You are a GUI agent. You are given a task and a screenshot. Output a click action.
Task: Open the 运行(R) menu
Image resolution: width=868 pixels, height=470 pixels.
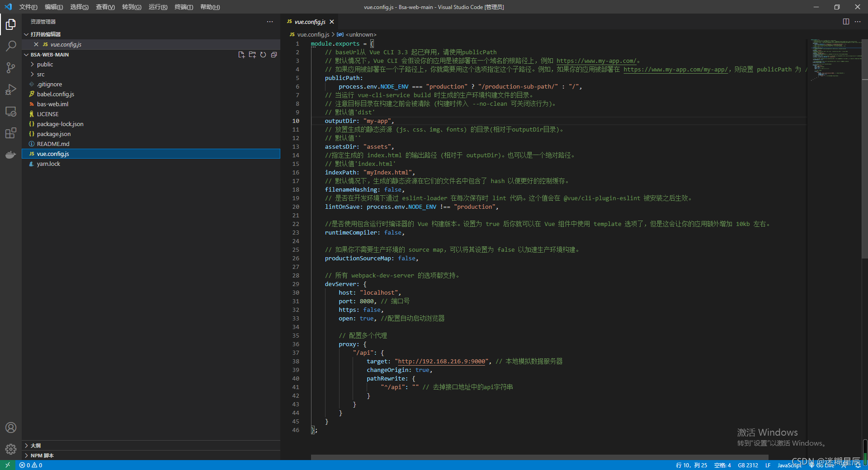[x=158, y=7]
